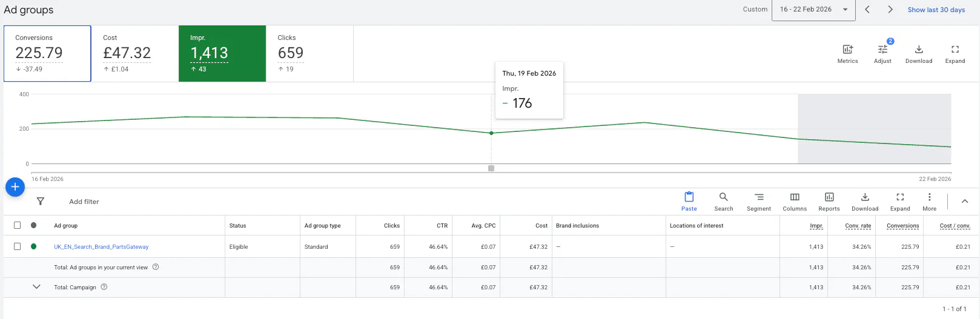This screenshot has height=319, width=980.
Task: Open the UK_EN_Search_Brand_PartsGateway ad group
Action: 101,247
